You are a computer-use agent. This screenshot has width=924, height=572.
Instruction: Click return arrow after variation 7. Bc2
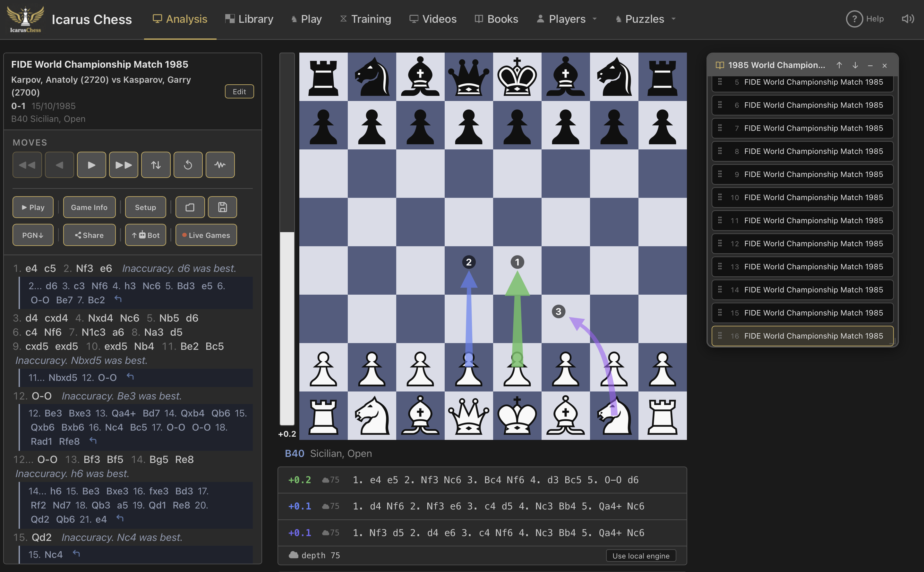(x=118, y=299)
